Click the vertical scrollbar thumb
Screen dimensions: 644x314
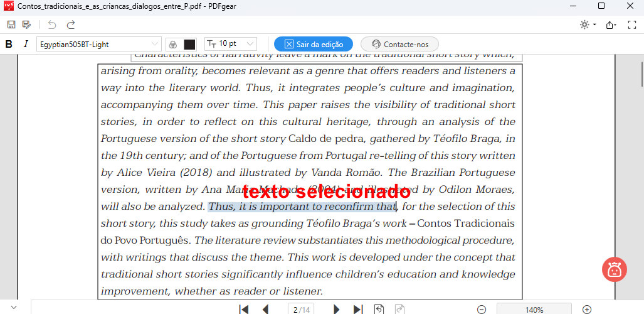pos(642,73)
